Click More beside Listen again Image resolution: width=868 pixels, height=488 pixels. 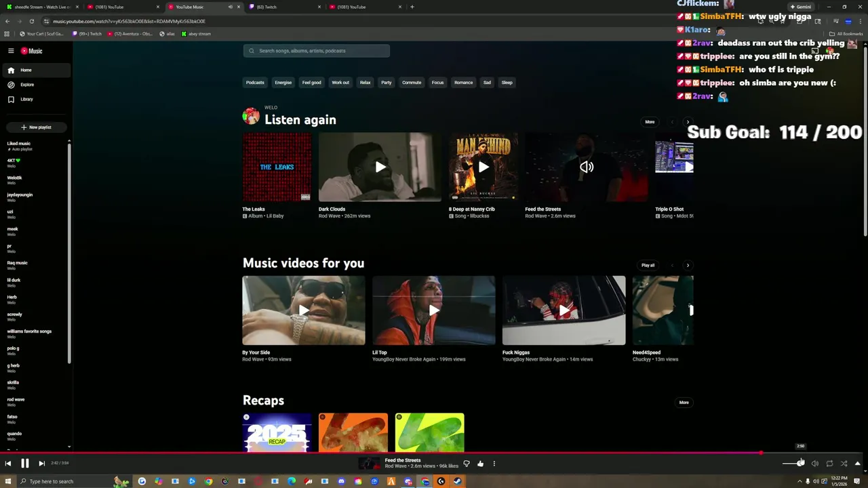click(650, 122)
